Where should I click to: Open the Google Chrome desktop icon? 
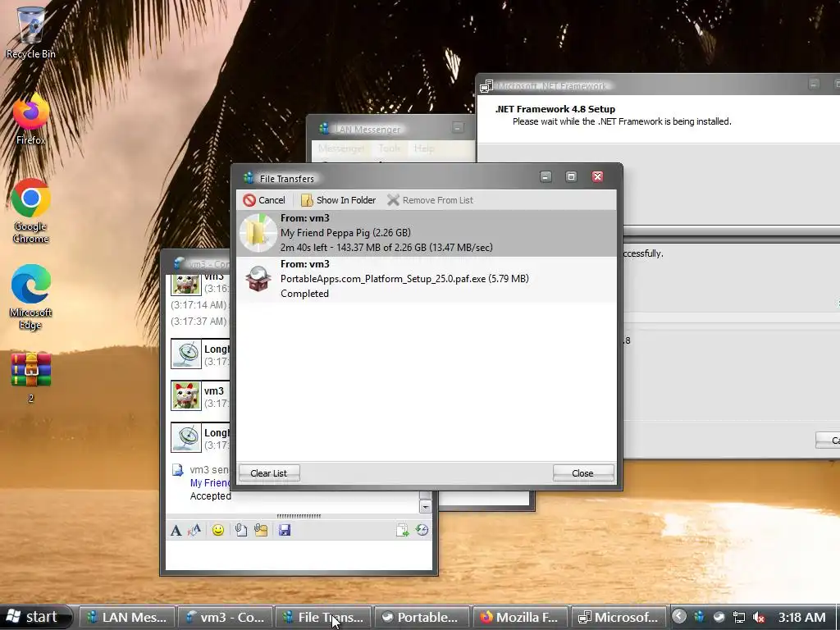[30, 211]
